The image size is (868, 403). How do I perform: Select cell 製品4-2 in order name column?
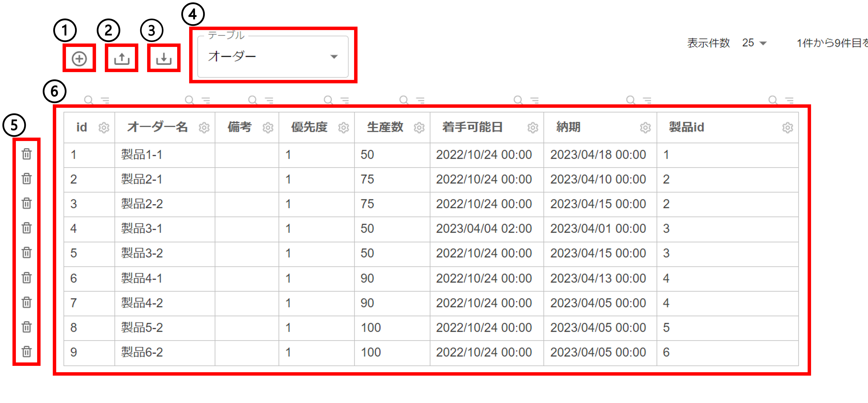(x=165, y=303)
